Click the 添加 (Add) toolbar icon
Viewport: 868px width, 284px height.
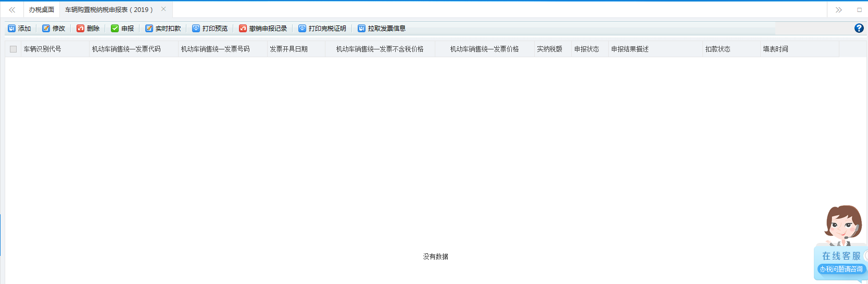pyautogui.click(x=12, y=29)
